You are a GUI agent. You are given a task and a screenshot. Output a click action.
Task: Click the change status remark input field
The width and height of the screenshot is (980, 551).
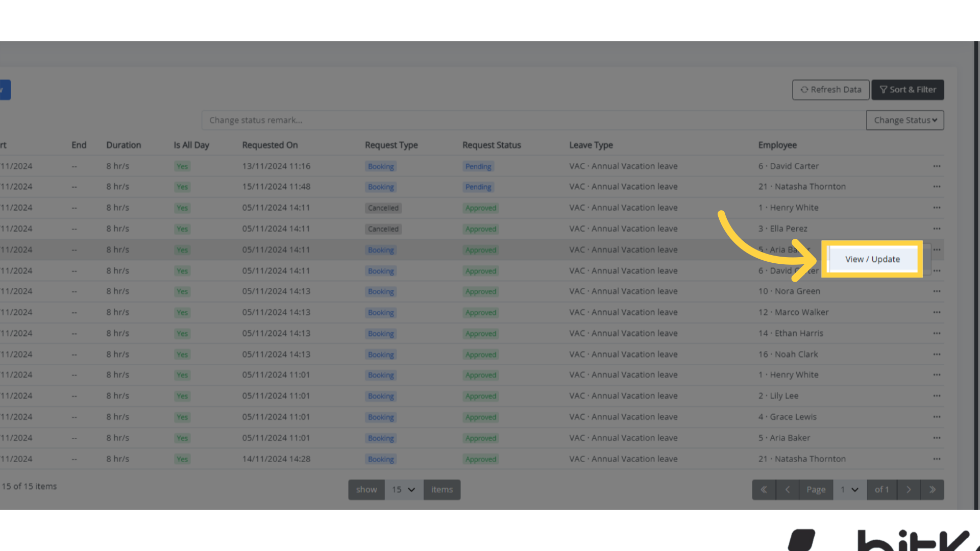click(x=459, y=120)
